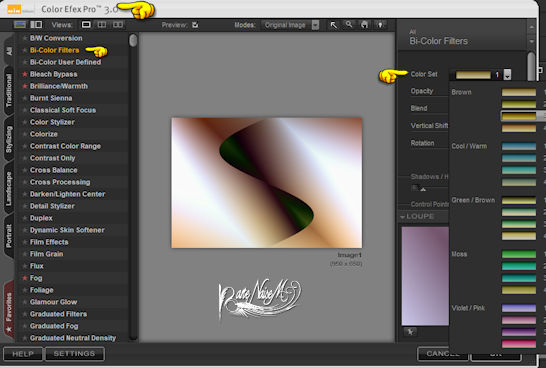
Task: Unfavorite Fog red star
Action: (x=25, y=278)
